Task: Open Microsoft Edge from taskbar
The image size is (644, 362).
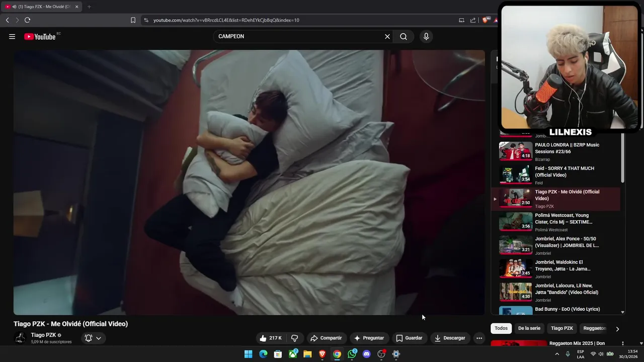Action: pyautogui.click(x=263, y=354)
